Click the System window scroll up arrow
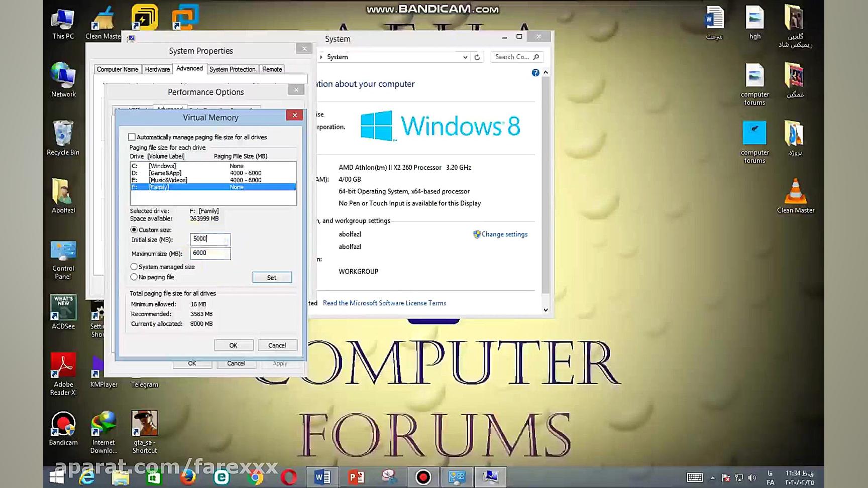The image size is (868, 488). (x=546, y=73)
